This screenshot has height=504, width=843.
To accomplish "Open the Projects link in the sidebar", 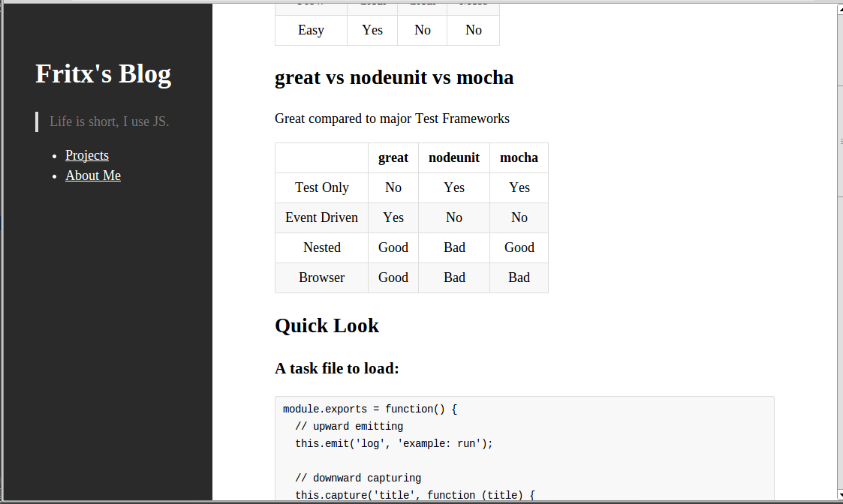I will click(x=86, y=155).
